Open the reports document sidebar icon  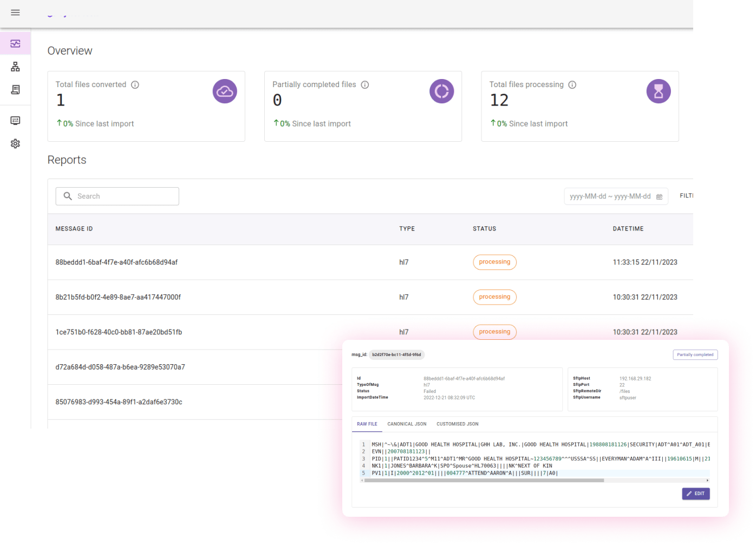(15, 89)
